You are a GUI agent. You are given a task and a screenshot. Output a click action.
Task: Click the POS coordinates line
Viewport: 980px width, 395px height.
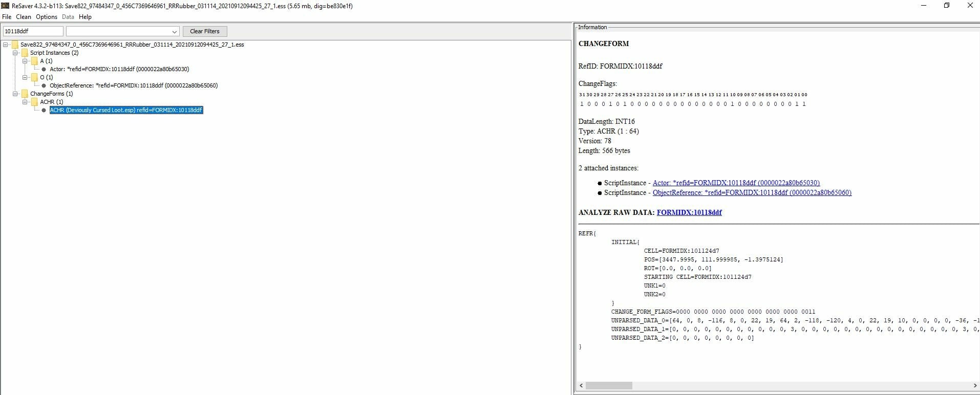[x=714, y=259]
